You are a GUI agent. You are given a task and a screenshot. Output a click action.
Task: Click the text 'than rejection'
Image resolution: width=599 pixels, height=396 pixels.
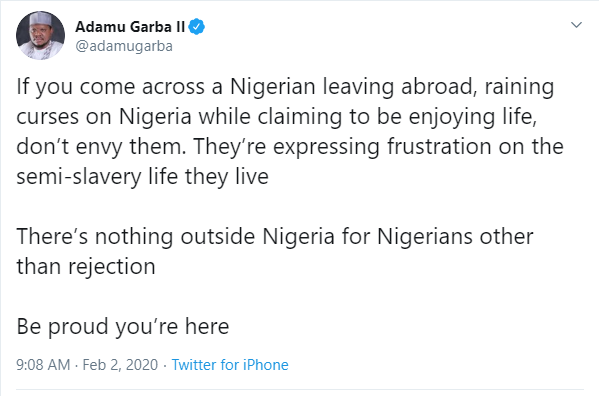pyautogui.click(x=86, y=267)
